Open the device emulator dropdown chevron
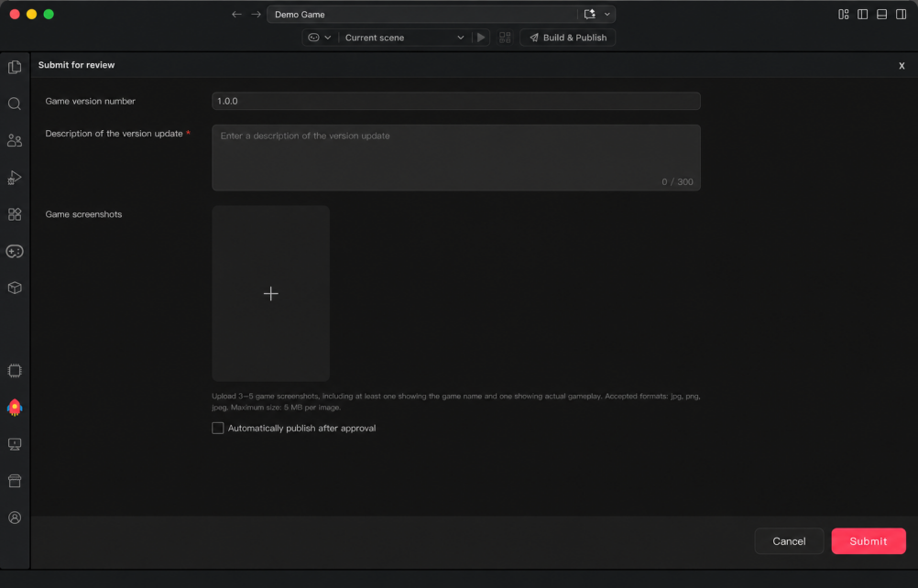Viewport: 918px width, 588px height. tap(328, 38)
